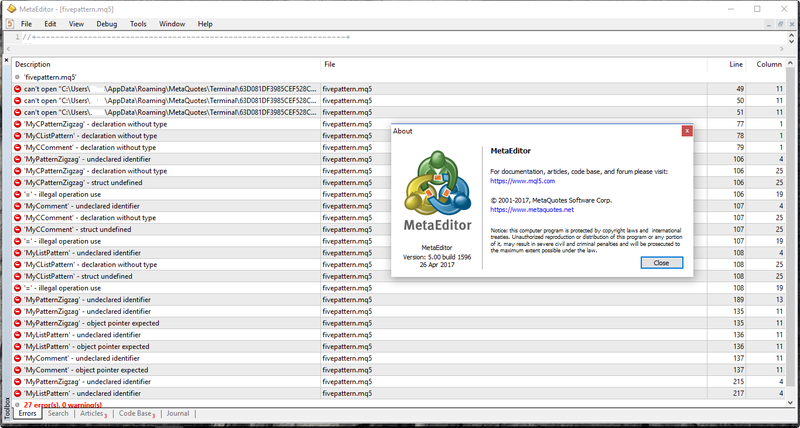Click the MetaEditor document icon left of the File menu

tap(10, 23)
